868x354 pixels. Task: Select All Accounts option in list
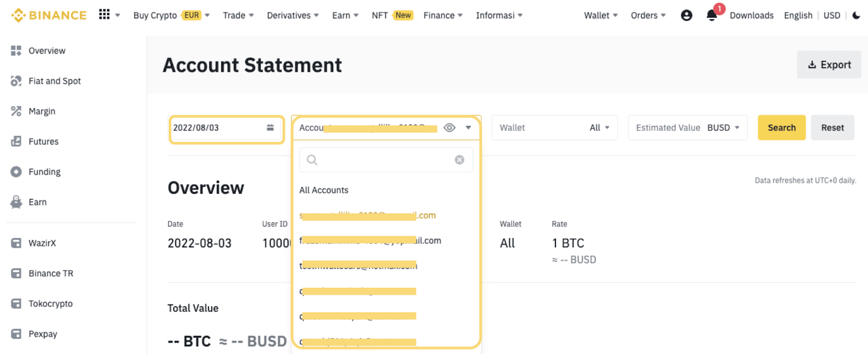tap(324, 190)
